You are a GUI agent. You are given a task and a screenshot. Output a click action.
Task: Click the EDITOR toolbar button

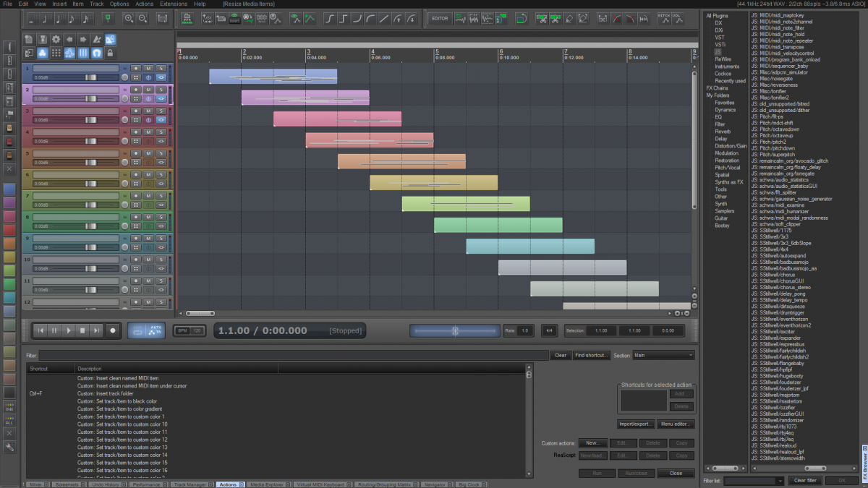coord(440,18)
